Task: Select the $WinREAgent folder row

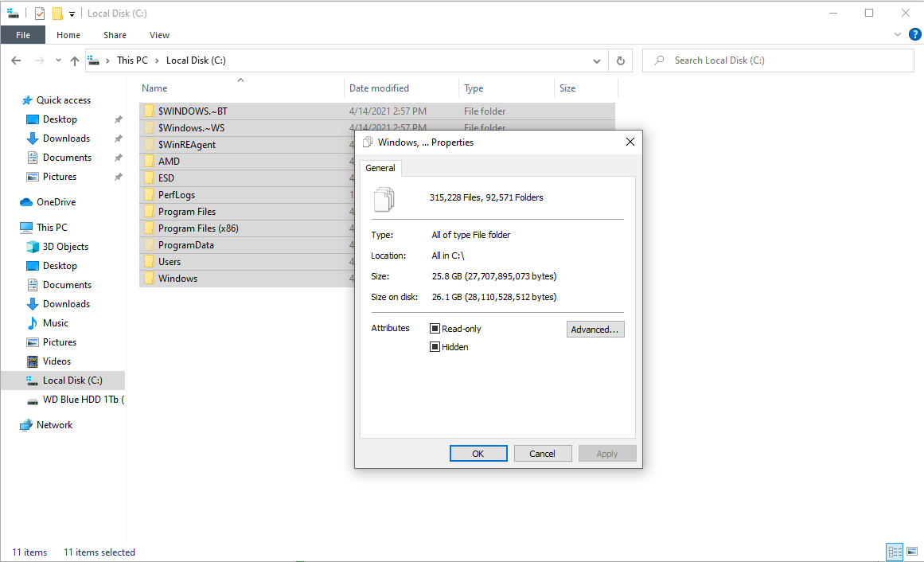Action: [247, 145]
